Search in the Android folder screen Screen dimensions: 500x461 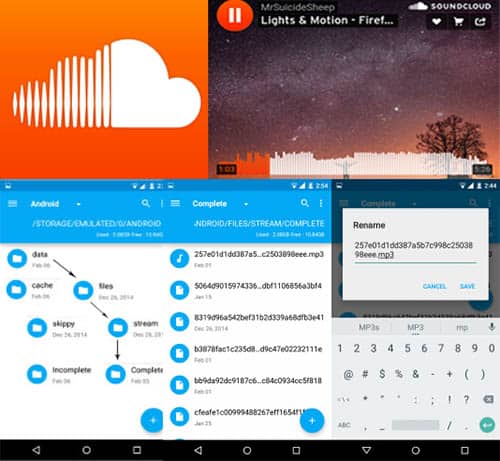145,203
